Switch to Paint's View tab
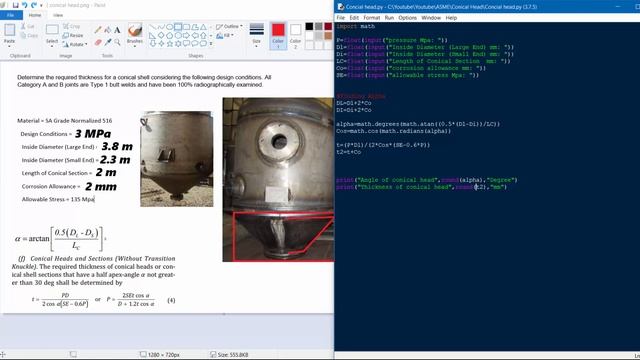This screenshot has height=360, width=640. coord(58,15)
